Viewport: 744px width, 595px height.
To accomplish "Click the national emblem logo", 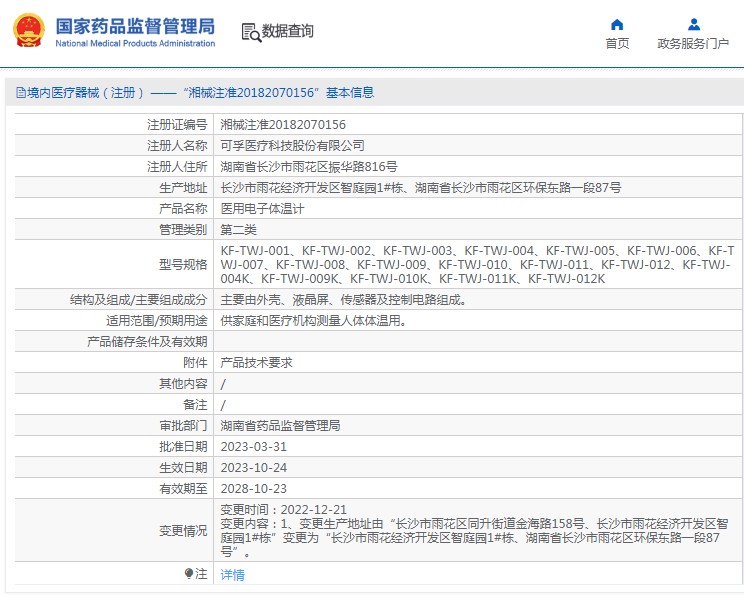I will (x=28, y=31).
